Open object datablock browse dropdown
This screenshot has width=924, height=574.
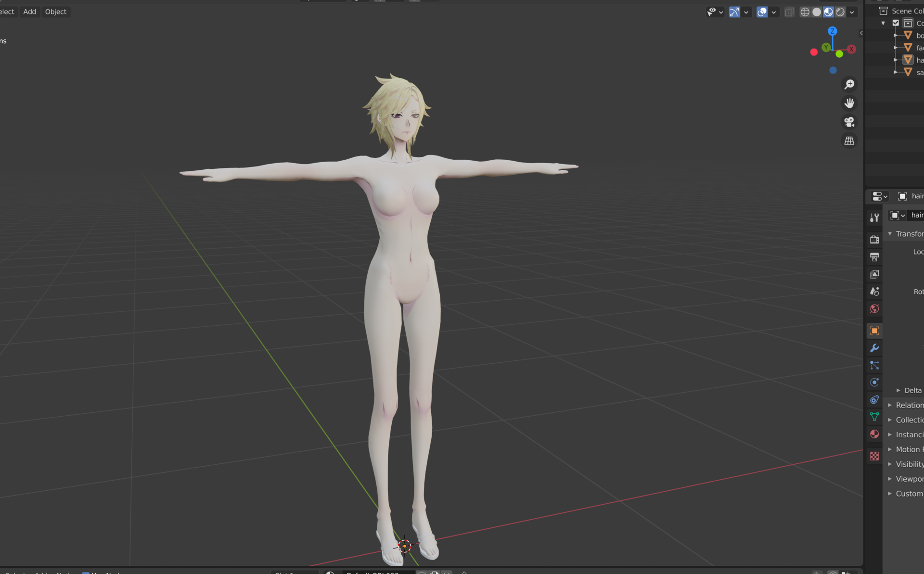click(898, 215)
